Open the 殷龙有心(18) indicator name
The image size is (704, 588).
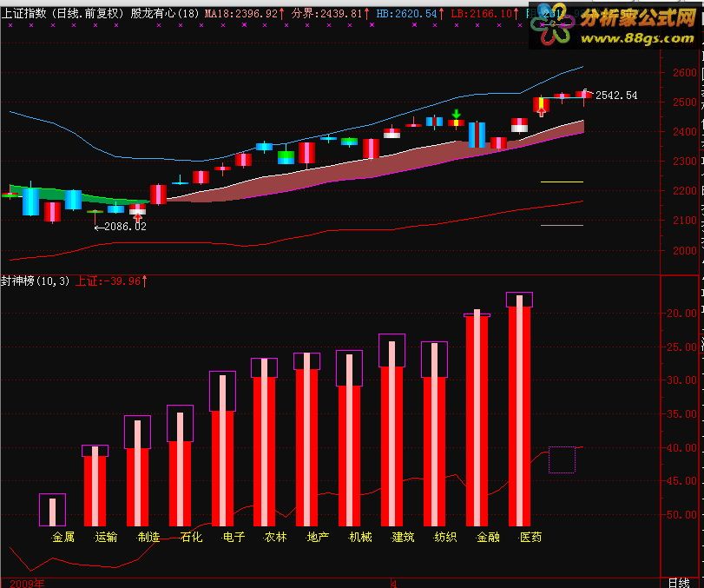click(x=164, y=14)
